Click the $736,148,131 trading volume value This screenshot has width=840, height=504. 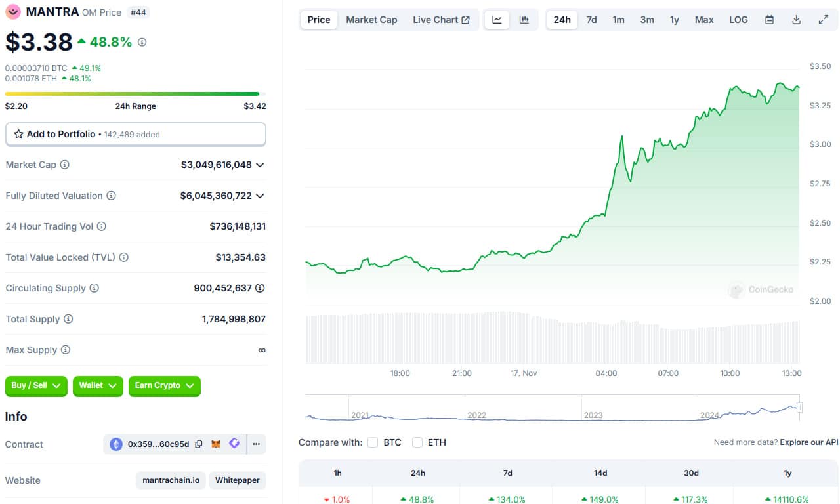coord(238,226)
